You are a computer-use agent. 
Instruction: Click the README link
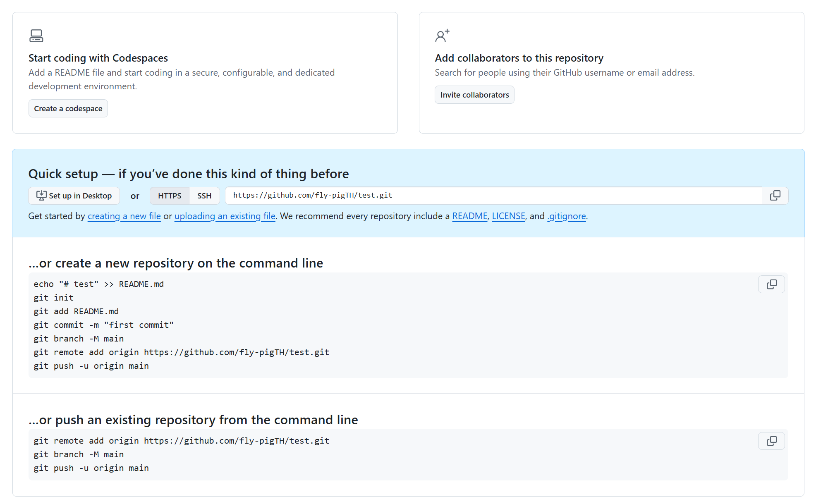[470, 216]
